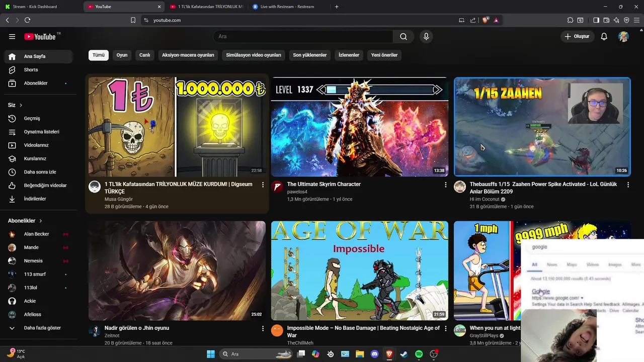The image size is (644, 362).
Task: Switch to Stream - Kick Dashboard tab
Action: click(40, 7)
